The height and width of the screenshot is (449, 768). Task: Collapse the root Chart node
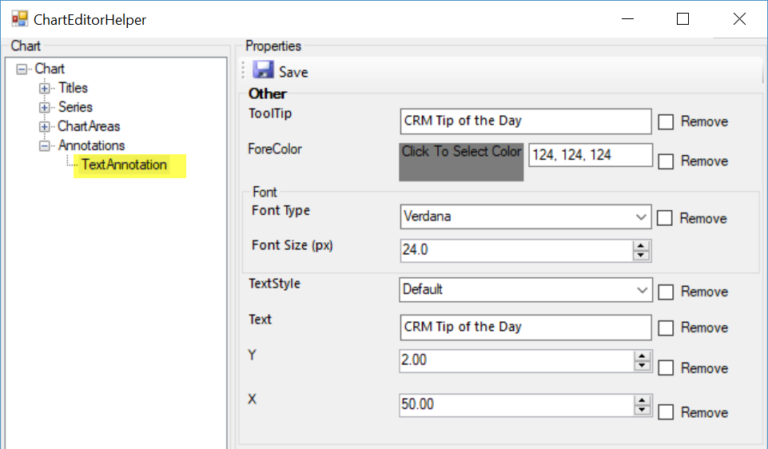pos(23,69)
